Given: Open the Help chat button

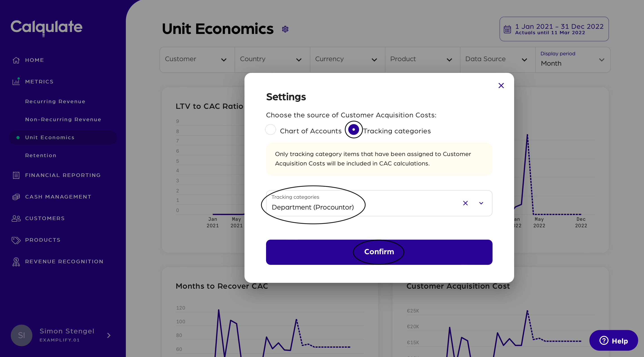Looking at the screenshot, I should tap(613, 341).
